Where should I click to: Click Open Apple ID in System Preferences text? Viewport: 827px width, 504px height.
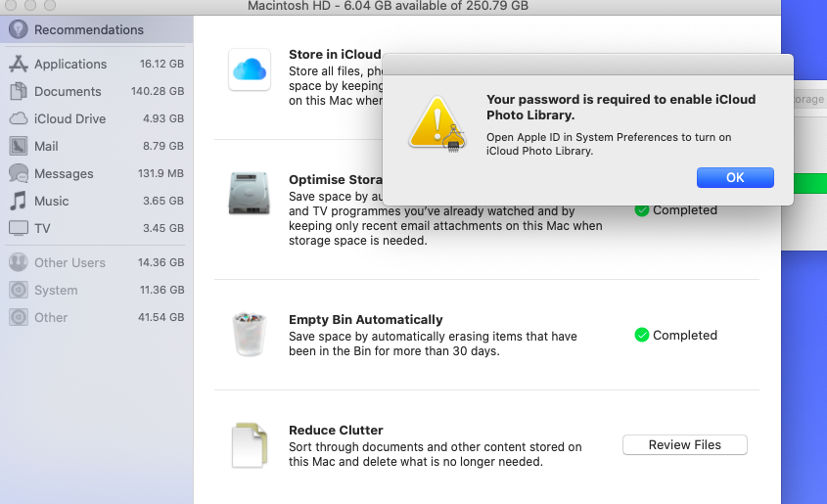click(x=609, y=144)
